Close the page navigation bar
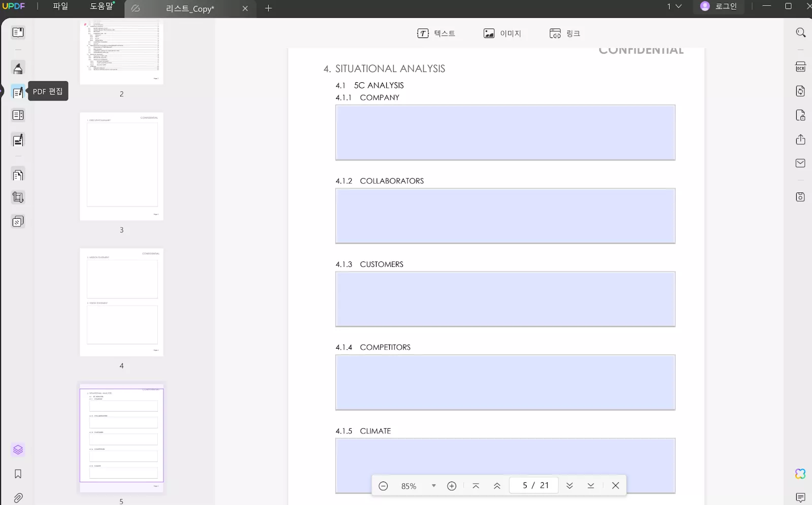The image size is (812, 505). 616,486
